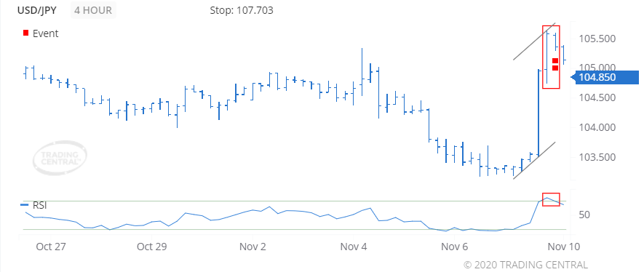This screenshot has height=272, width=644.
Task: Click the Stop: 107.703 label
Action: pos(242,10)
